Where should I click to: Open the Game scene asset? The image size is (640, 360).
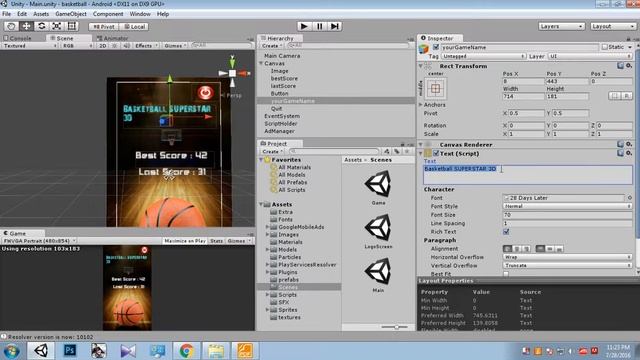pyautogui.click(x=378, y=187)
